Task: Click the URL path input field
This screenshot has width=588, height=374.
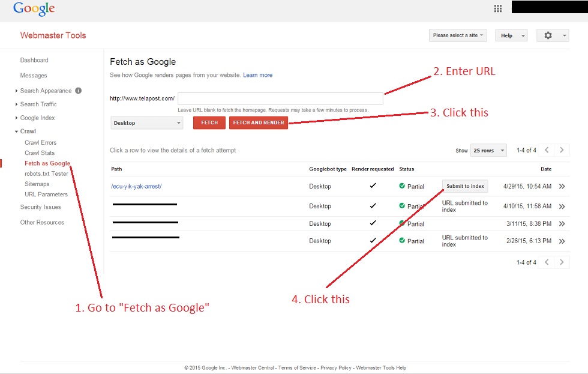Action: (x=281, y=98)
